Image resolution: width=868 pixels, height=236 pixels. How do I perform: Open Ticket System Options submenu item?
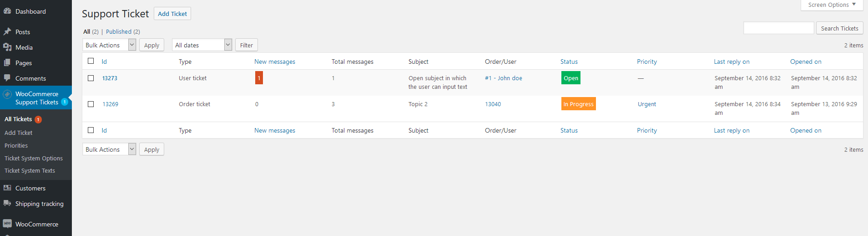click(x=34, y=158)
